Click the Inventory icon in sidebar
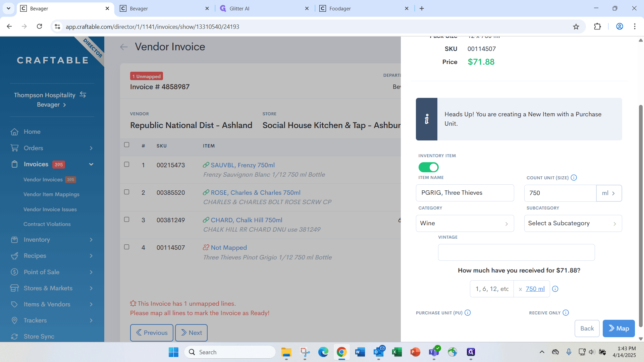Viewport: 644px width, 362px height. pos(14,240)
